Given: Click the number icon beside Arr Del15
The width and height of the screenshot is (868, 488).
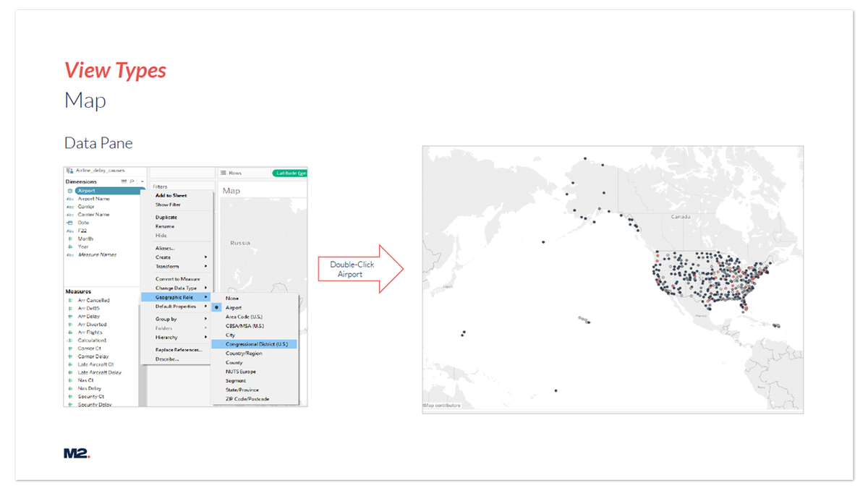Looking at the screenshot, I should [70, 308].
